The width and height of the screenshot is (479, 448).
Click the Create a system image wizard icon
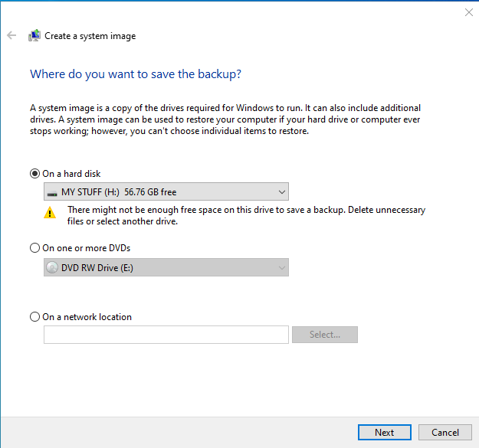tap(34, 36)
